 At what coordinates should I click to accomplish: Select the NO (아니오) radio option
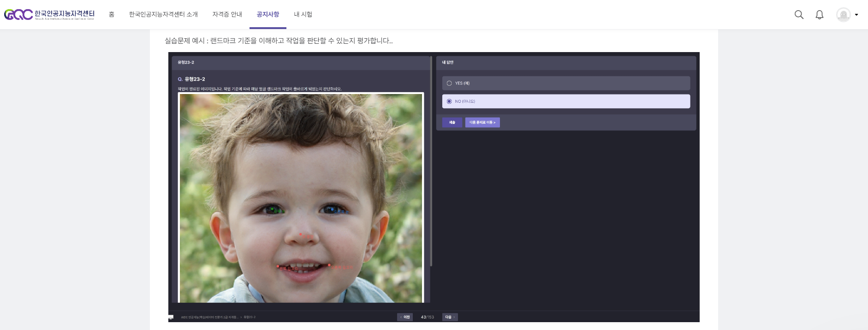(x=566, y=101)
